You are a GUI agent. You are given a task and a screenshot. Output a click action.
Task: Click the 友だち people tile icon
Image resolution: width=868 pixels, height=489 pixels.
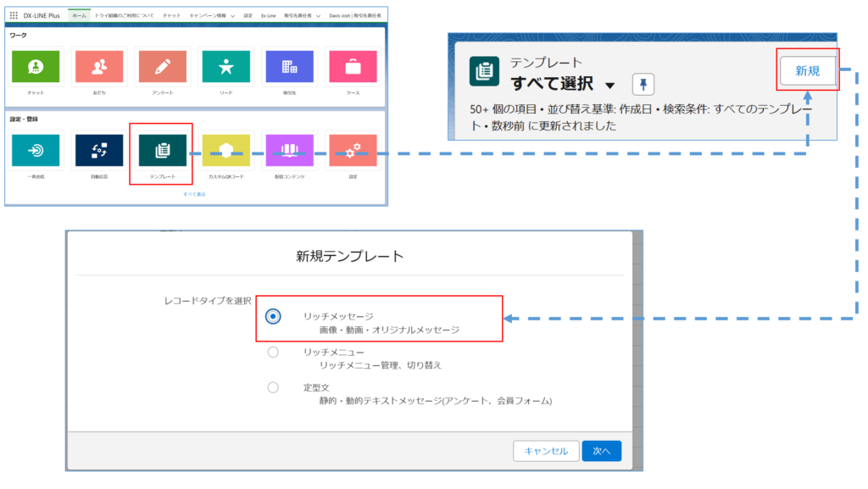pos(98,66)
